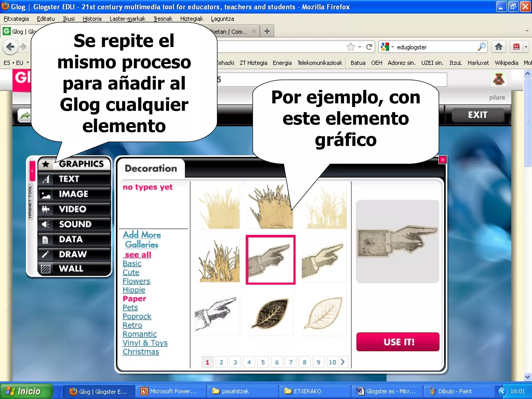This screenshot has height=399, width=532.
Task: Click the bookmark star icon
Action: 351,47
